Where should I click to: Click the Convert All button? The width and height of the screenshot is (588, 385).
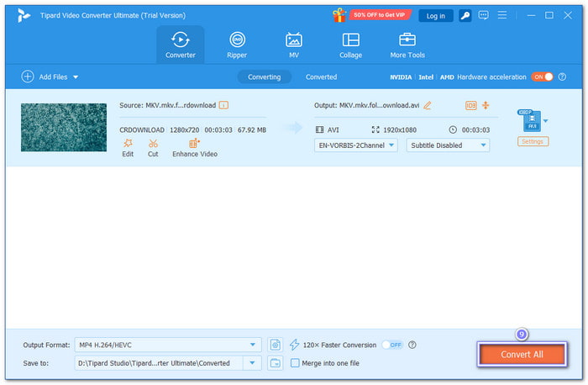(522, 355)
